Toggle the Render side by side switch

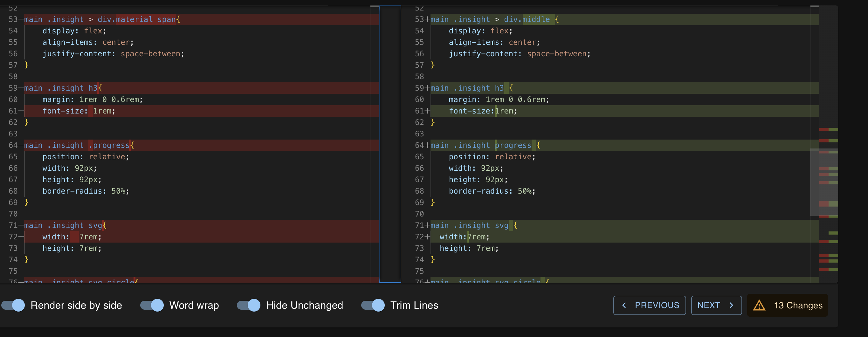(13, 305)
